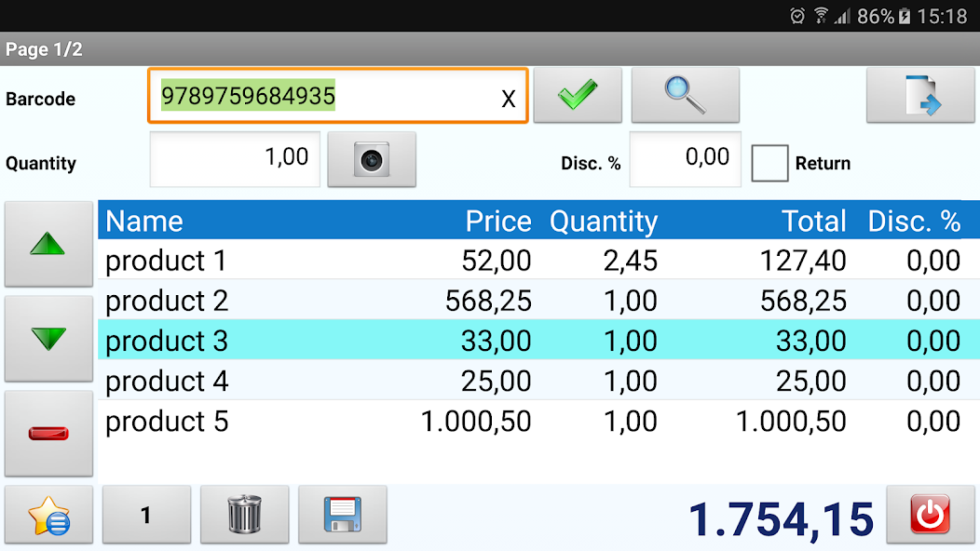Scan barcode using the camera icon
980x551 pixels.
372,159
